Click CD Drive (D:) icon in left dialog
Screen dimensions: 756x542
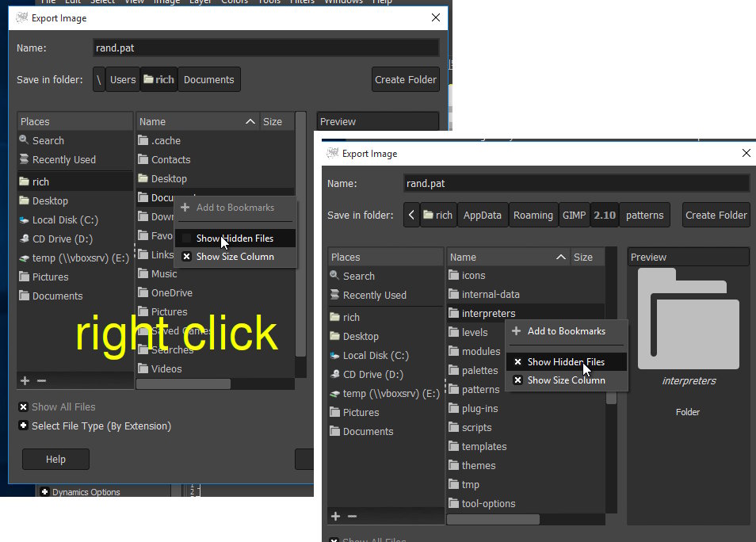click(x=24, y=239)
